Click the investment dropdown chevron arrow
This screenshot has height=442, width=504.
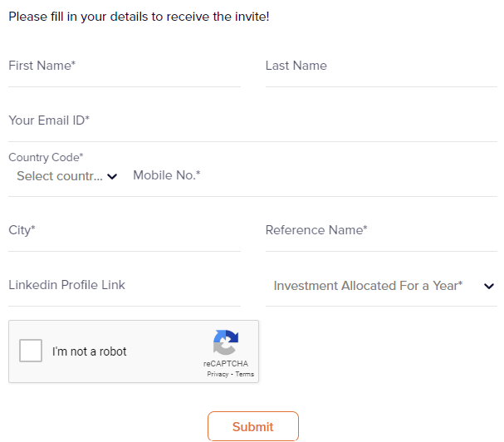click(489, 286)
